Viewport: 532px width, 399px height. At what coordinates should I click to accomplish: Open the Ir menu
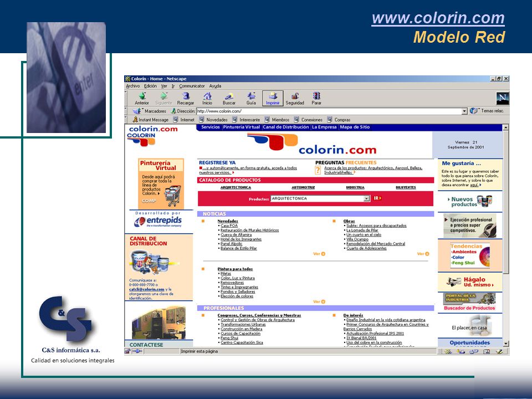tap(173, 86)
